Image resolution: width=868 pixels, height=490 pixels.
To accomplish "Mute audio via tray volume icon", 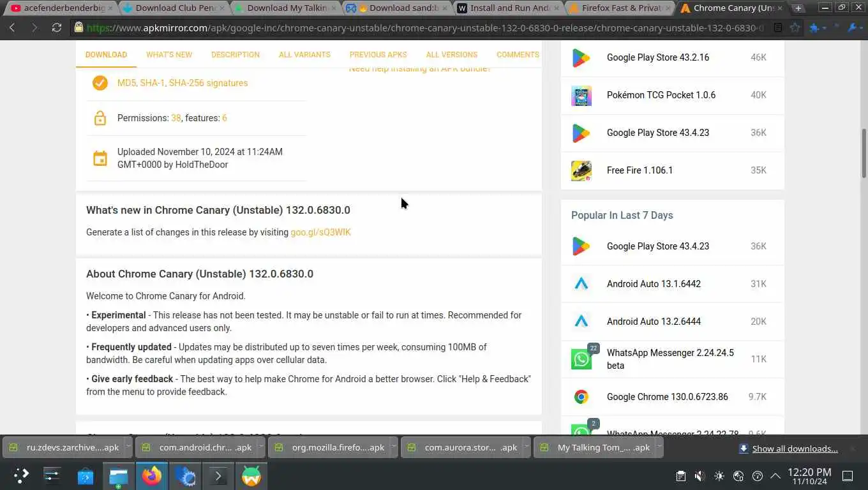I will pos(700,476).
